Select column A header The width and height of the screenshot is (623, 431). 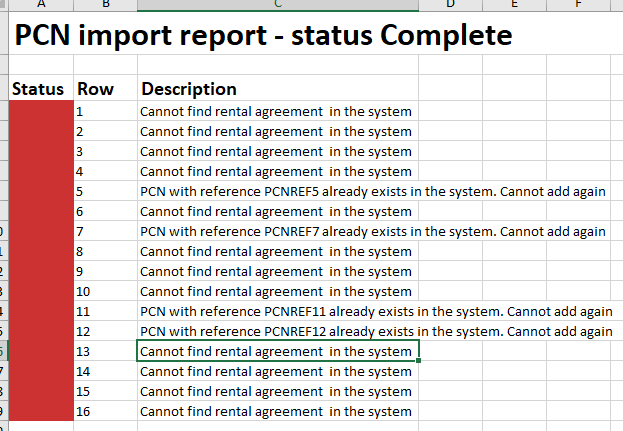pos(41,5)
